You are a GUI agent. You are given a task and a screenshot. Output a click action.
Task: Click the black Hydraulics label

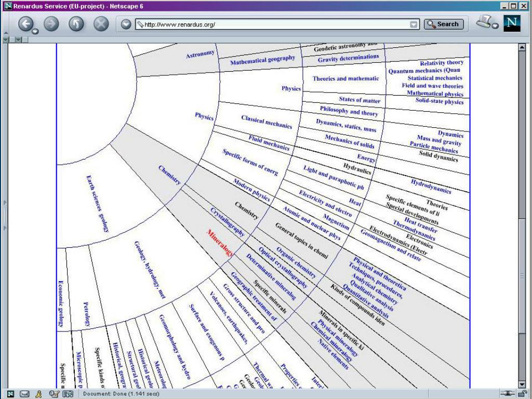[x=357, y=168]
